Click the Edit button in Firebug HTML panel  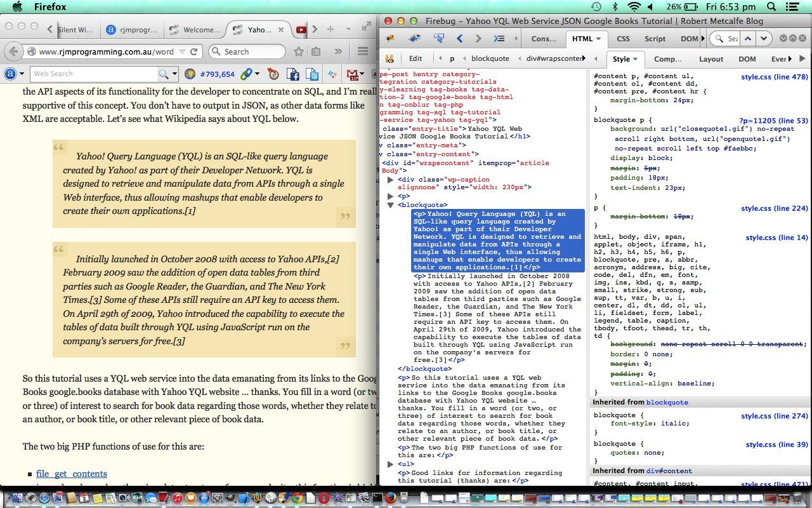click(x=415, y=58)
